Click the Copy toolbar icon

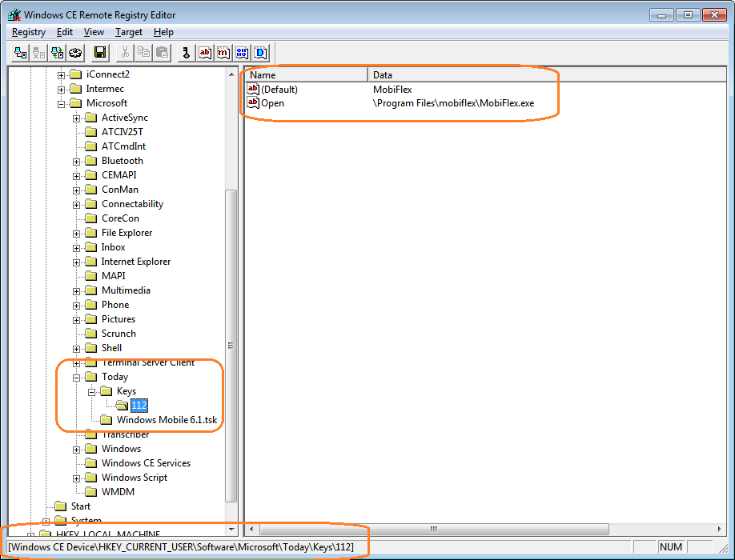(143, 53)
